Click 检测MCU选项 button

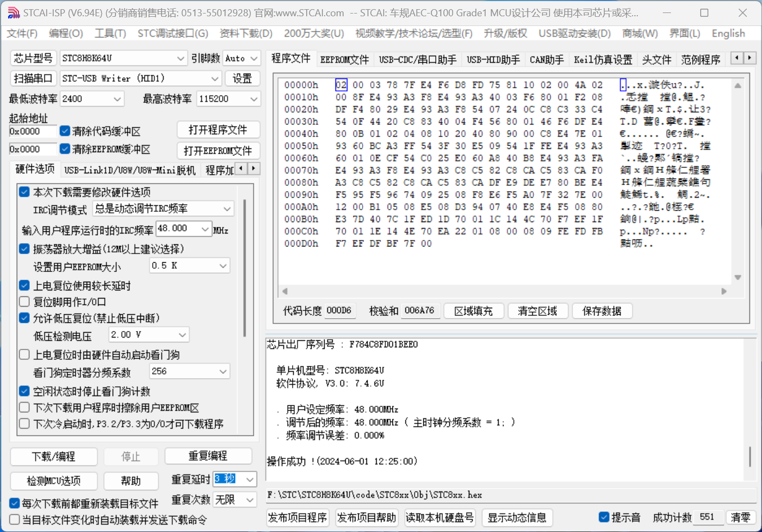(x=54, y=481)
